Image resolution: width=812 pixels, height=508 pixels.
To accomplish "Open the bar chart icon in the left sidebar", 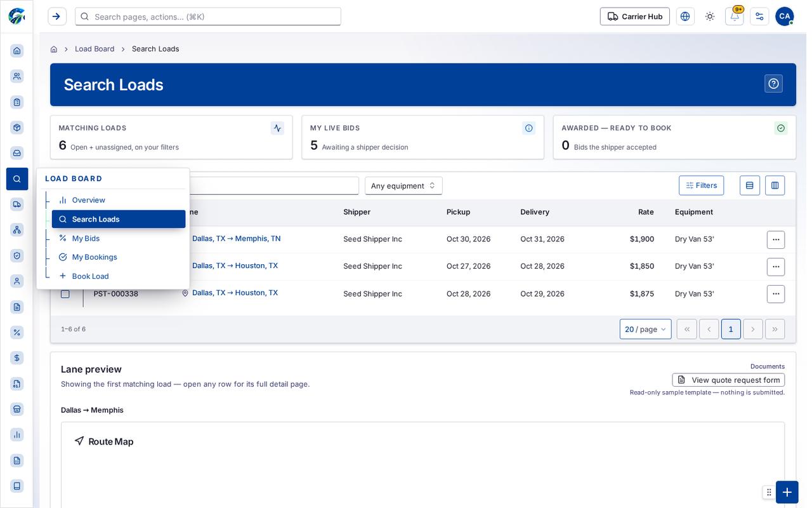I will coord(16,434).
